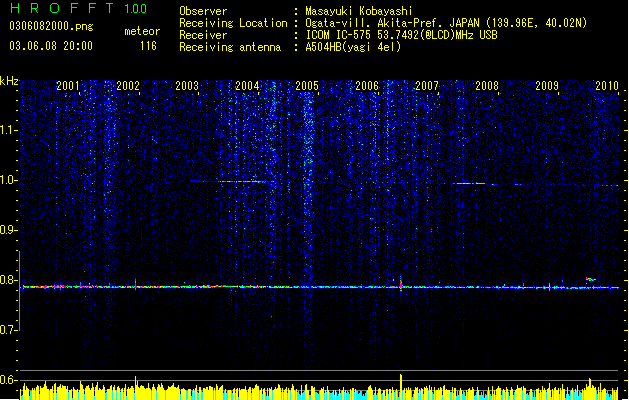
Task: Click the small echo blob above carrier near 2010
Action: pos(590,279)
